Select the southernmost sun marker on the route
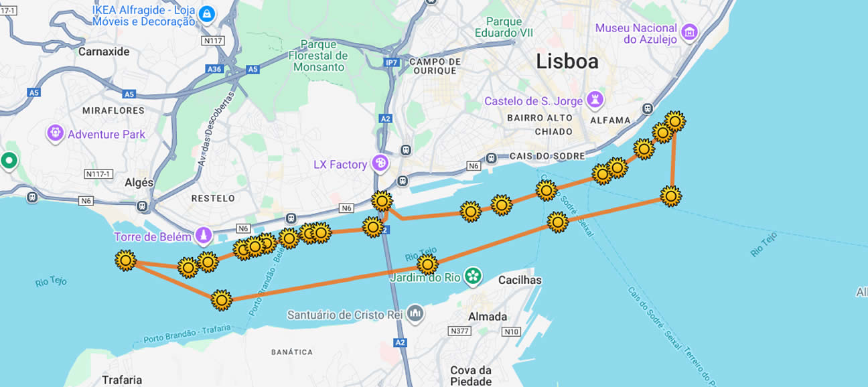Viewport: 868px width, 387px height. [x=222, y=300]
